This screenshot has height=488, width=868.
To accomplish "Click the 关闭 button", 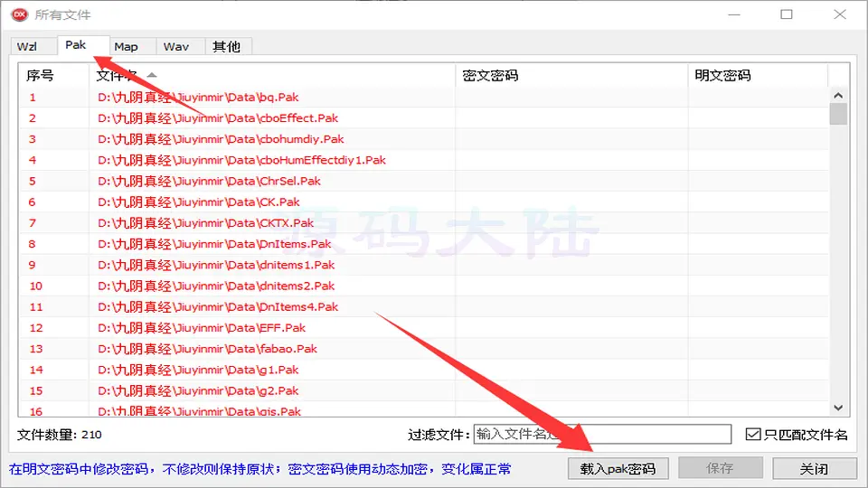I will coord(815,469).
